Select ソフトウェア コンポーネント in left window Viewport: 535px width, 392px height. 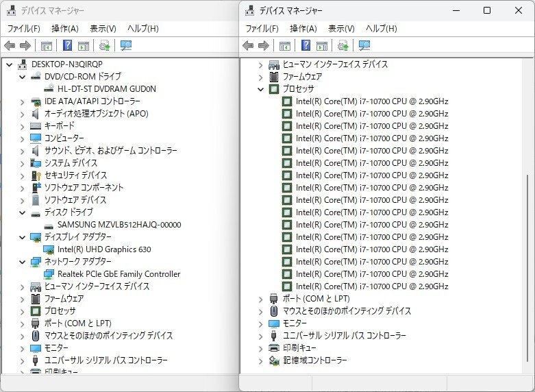click(84, 188)
